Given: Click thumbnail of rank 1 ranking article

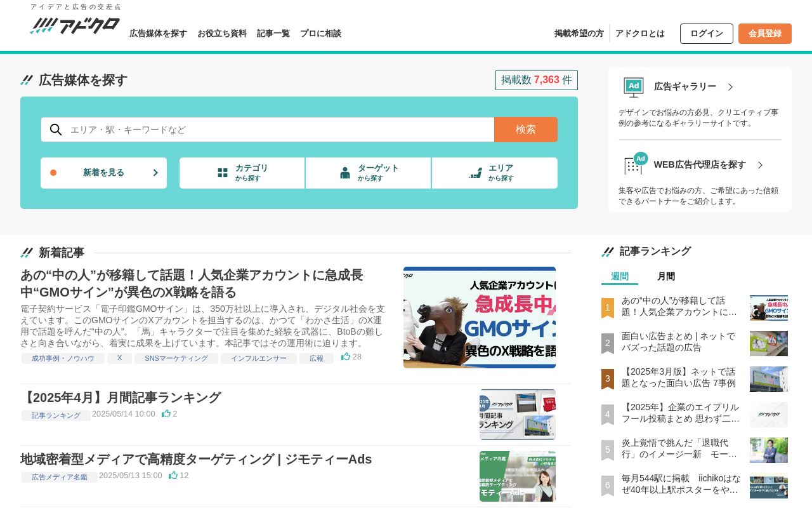Looking at the screenshot, I should [769, 308].
